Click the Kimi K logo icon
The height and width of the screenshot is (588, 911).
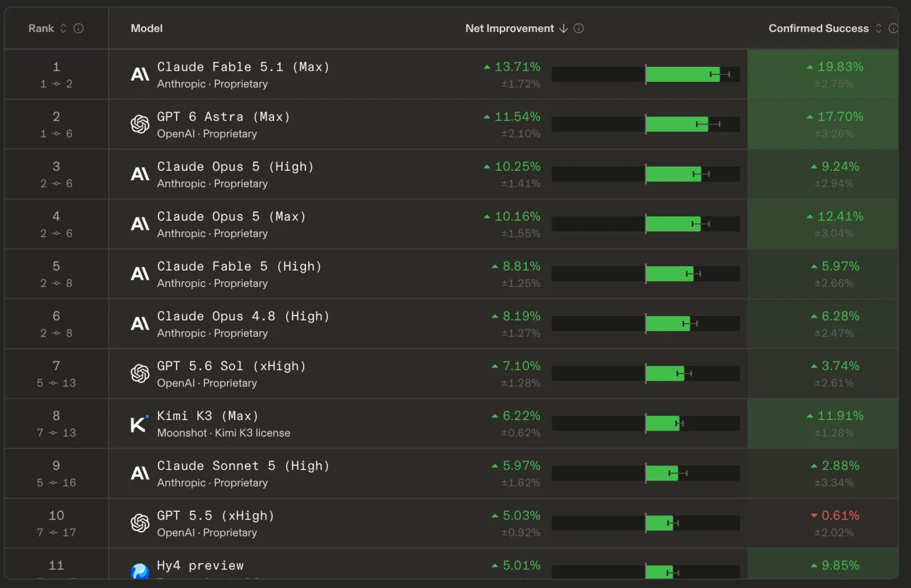[139, 424]
